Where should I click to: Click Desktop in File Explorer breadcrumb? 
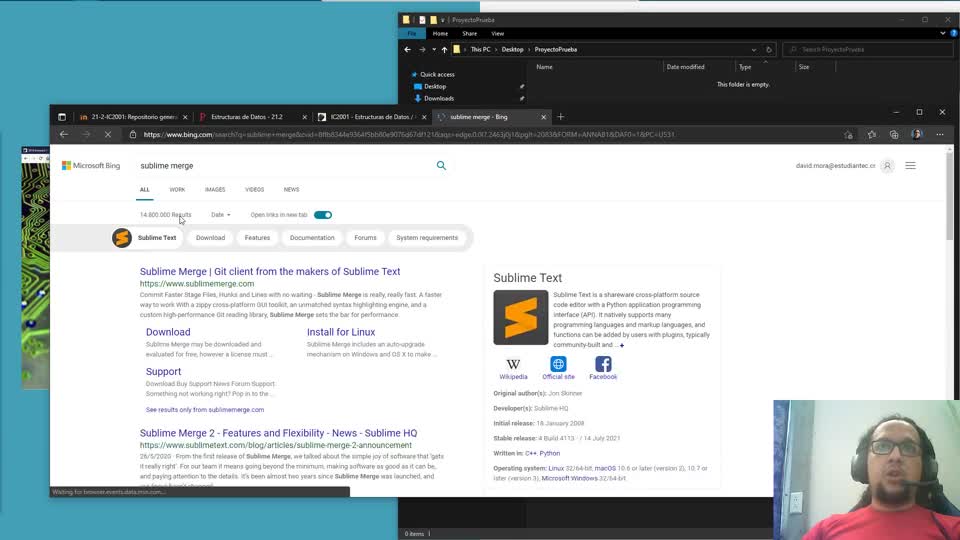512,50
